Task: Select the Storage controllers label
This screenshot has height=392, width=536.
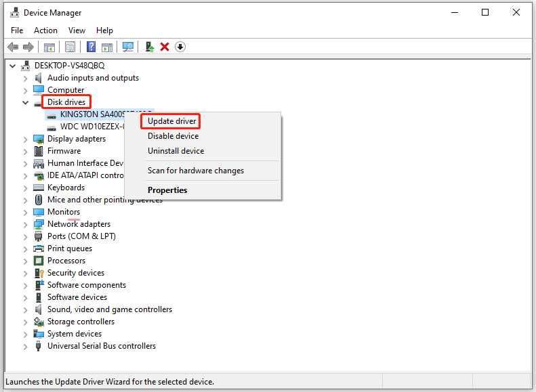Action: pos(81,322)
